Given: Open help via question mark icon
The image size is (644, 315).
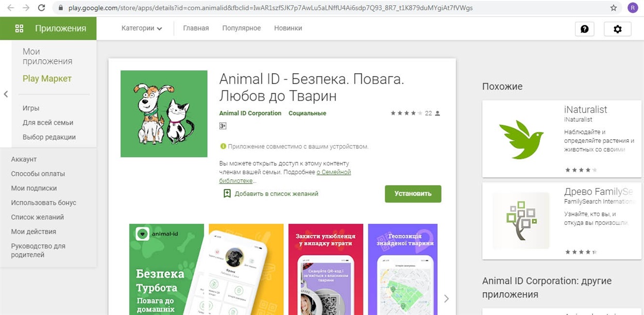Looking at the screenshot, I should (x=584, y=29).
